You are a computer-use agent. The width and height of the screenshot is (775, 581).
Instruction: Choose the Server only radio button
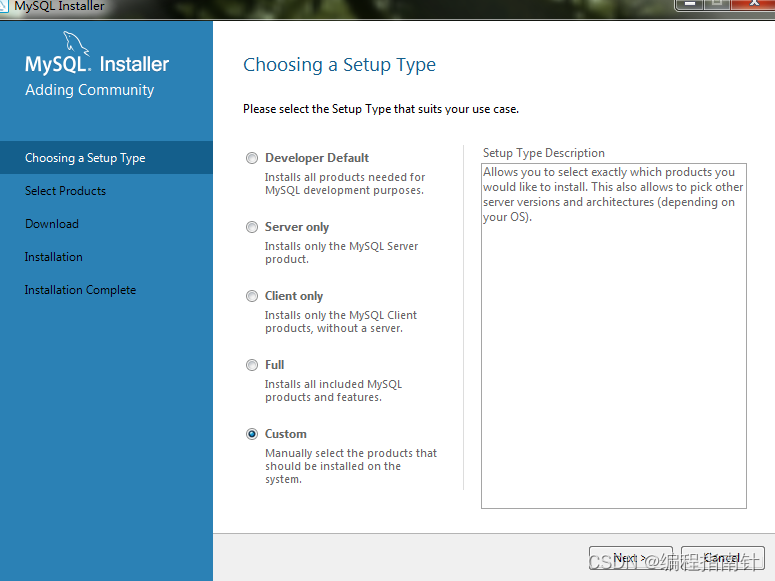coord(252,227)
